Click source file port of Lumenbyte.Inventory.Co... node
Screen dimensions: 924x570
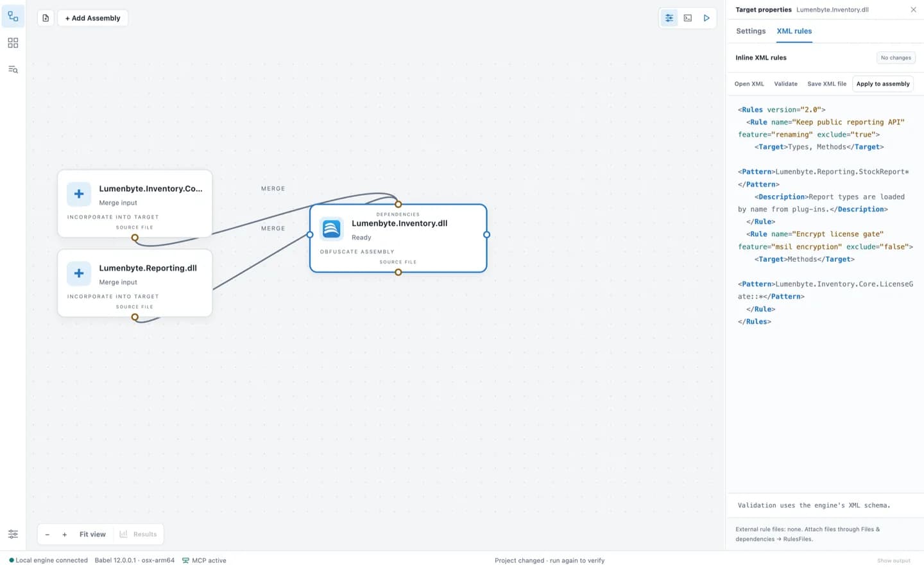[135, 237]
